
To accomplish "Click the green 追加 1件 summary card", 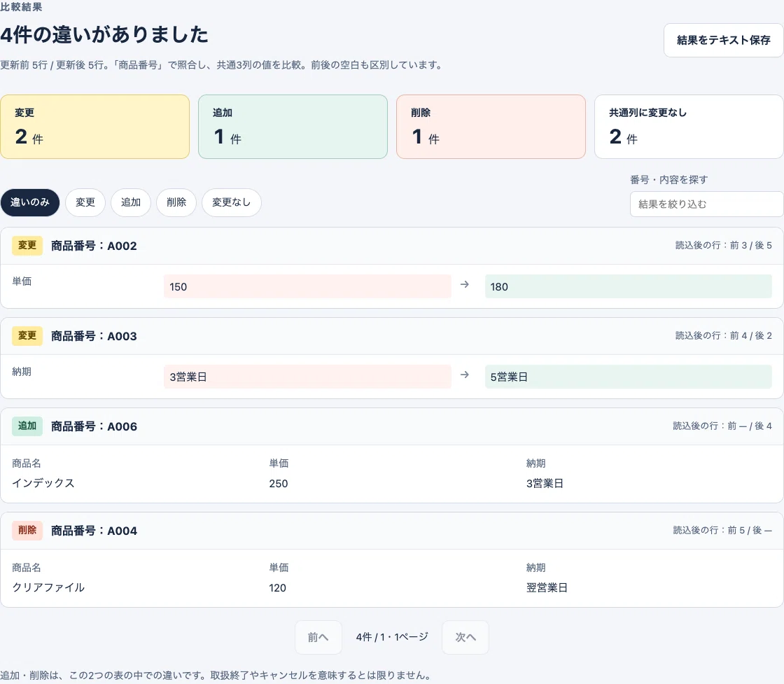I will 293,127.
